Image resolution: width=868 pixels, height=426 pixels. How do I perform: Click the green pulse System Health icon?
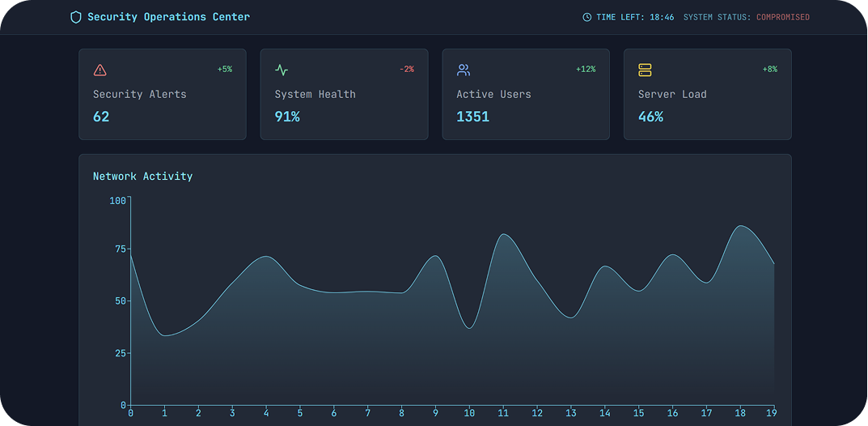pos(282,70)
